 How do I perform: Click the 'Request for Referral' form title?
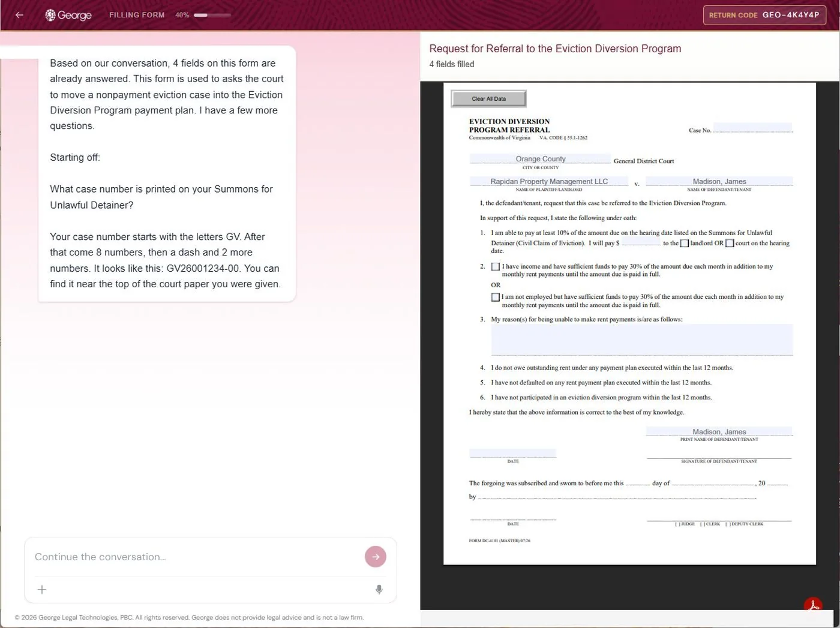point(555,49)
